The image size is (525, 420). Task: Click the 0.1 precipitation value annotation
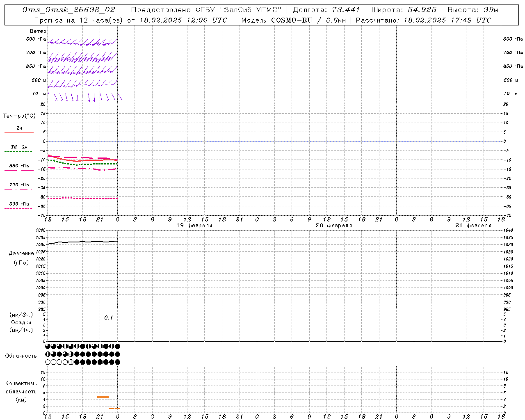click(108, 318)
